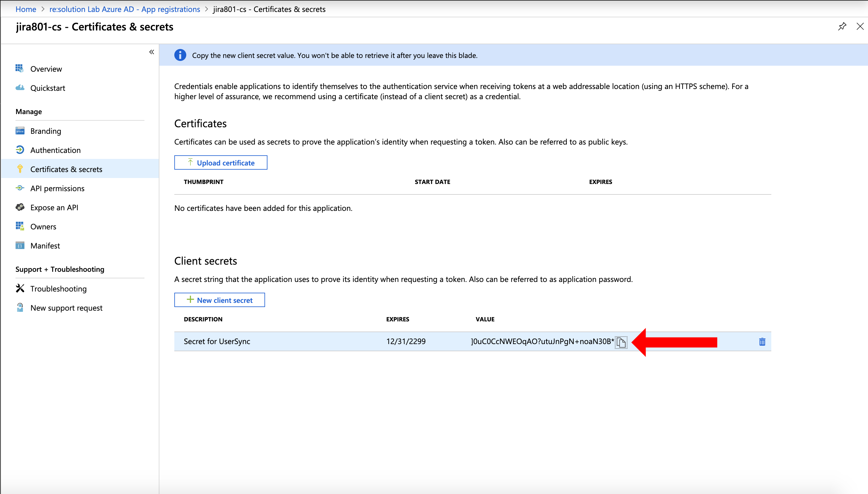Click the Manifest icon in sidebar

pyautogui.click(x=20, y=245)
